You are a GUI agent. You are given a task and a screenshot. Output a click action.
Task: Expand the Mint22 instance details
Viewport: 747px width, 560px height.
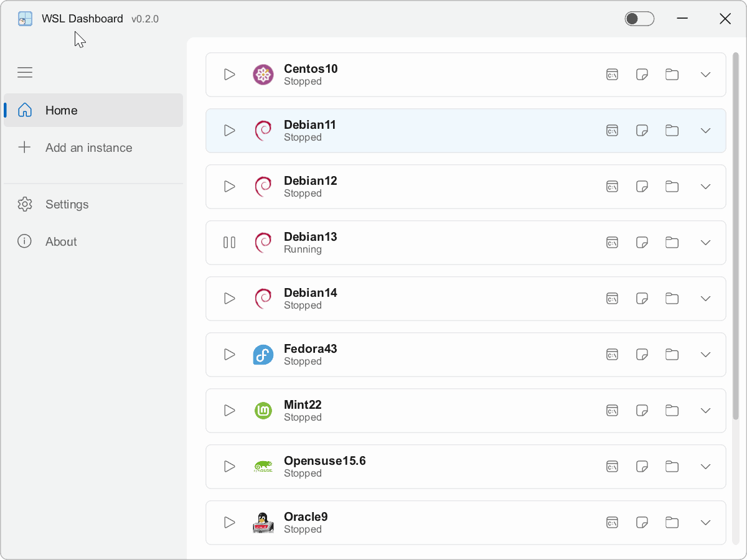tap(705, 411)
